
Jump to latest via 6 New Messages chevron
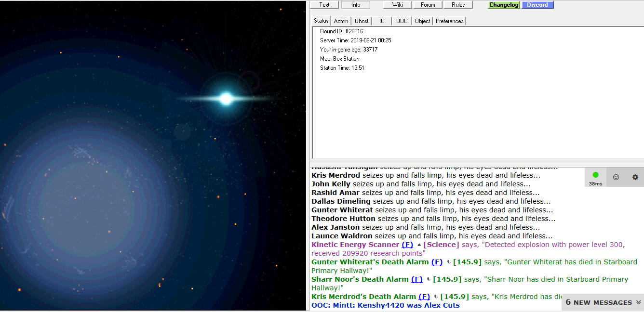tap(638, 302)
